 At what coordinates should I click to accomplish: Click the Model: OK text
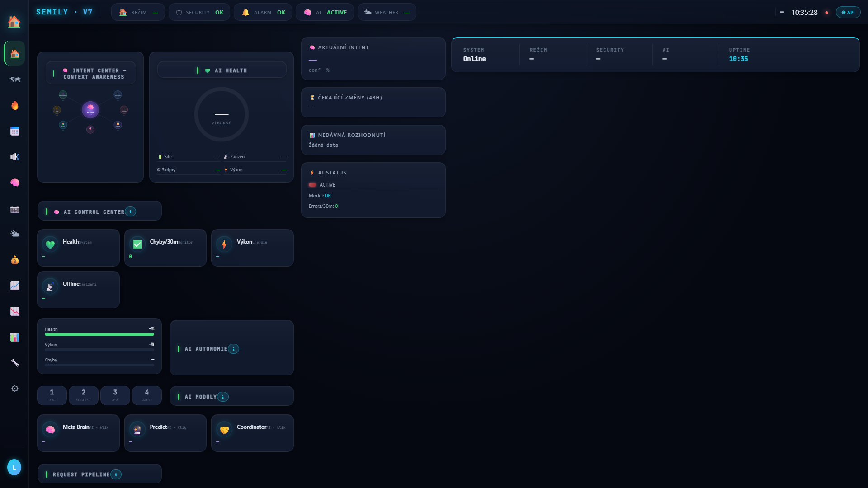coord(320,196)
